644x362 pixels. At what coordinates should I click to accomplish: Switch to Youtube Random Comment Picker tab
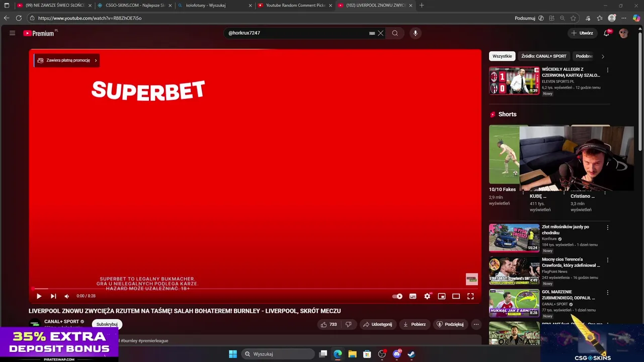[295, 6]
